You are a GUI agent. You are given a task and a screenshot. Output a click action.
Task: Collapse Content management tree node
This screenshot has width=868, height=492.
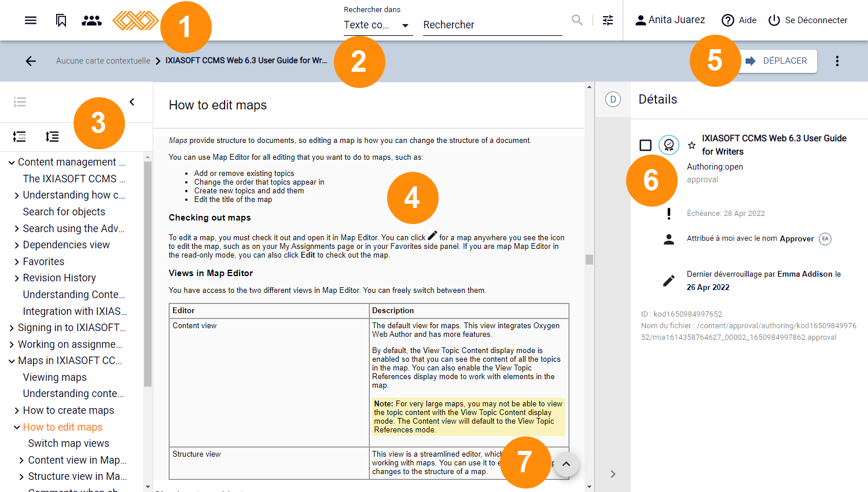12,163
